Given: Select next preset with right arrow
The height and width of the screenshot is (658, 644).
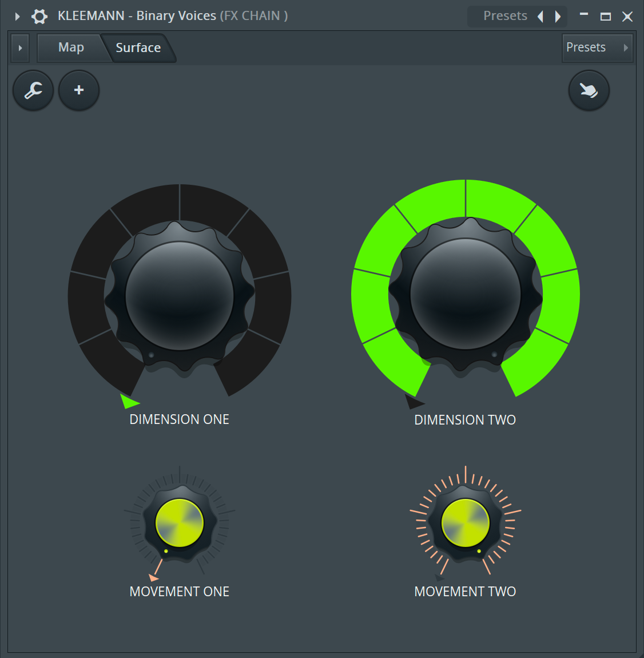Looking at the screenshot, I should 558,16.
